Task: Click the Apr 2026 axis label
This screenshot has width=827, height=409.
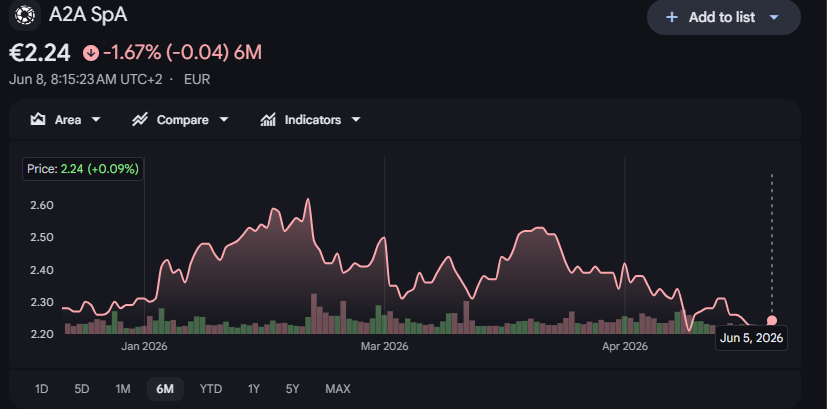Action: (x=625, y=347)
